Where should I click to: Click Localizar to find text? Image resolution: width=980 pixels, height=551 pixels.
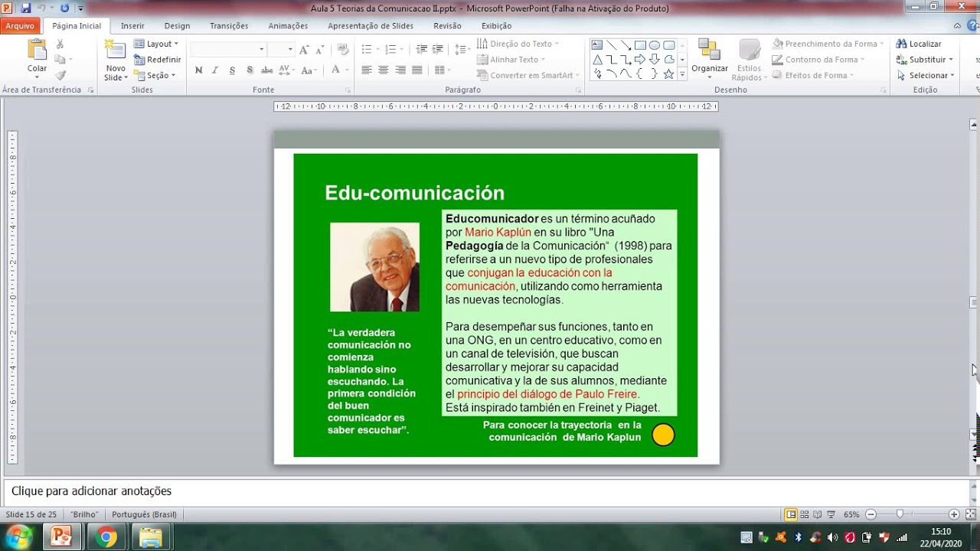(919, 44)
